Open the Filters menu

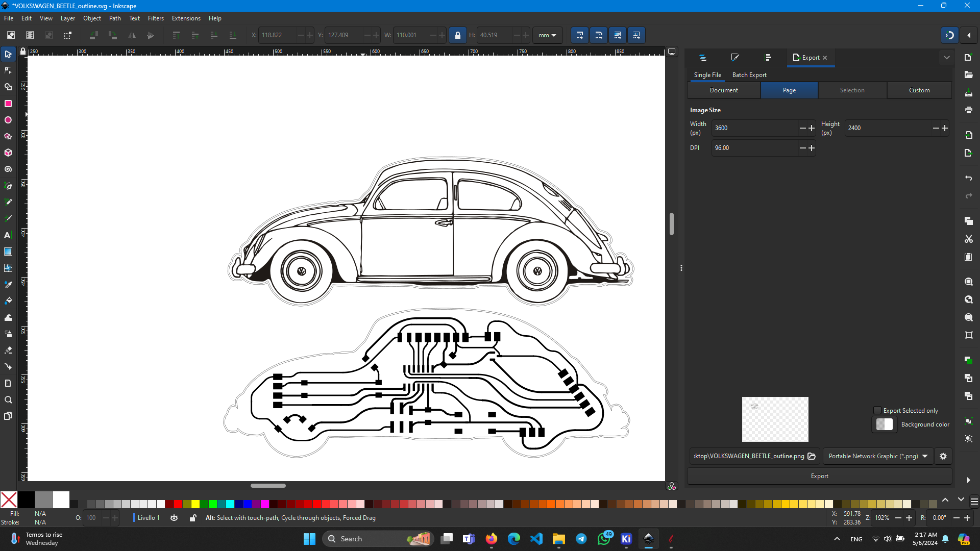[x=156, y=18]
